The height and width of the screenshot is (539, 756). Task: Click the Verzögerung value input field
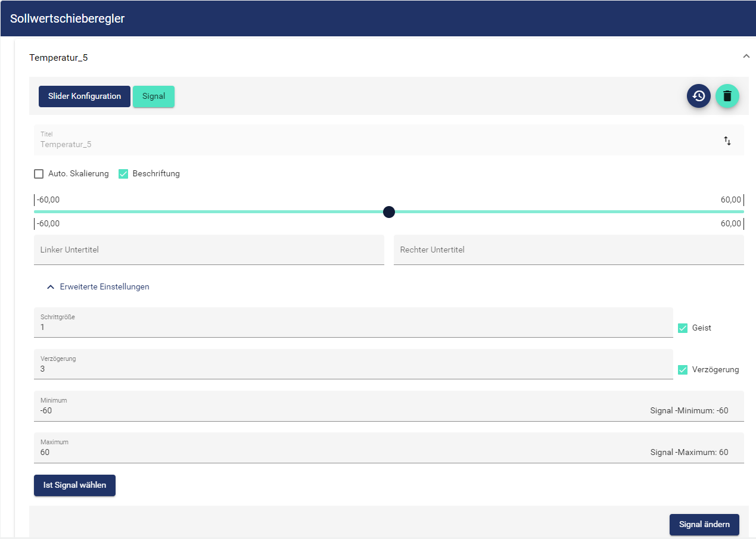[x=353, y=369]
